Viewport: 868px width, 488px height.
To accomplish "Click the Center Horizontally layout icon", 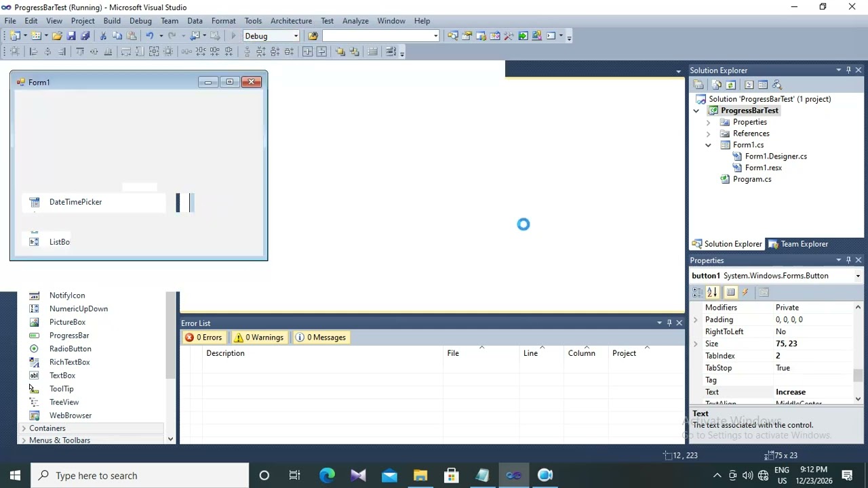I will [x=307, y=52].
